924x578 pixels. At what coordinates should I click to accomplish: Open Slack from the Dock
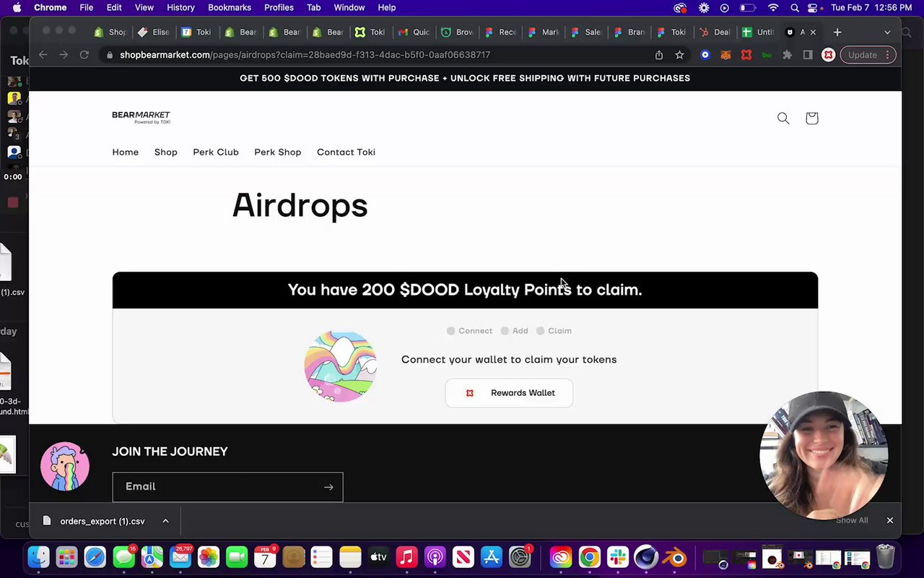pyautogui.click(x=618, y=557)
